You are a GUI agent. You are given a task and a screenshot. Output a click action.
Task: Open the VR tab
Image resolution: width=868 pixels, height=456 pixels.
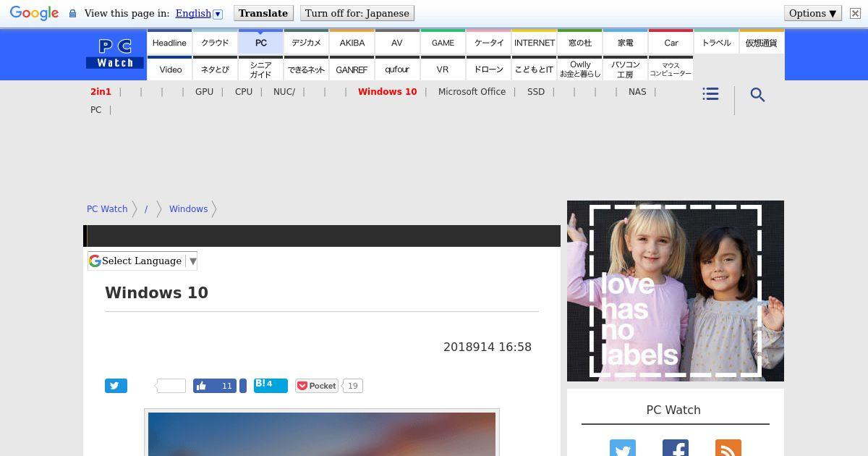tap(443, 69)
